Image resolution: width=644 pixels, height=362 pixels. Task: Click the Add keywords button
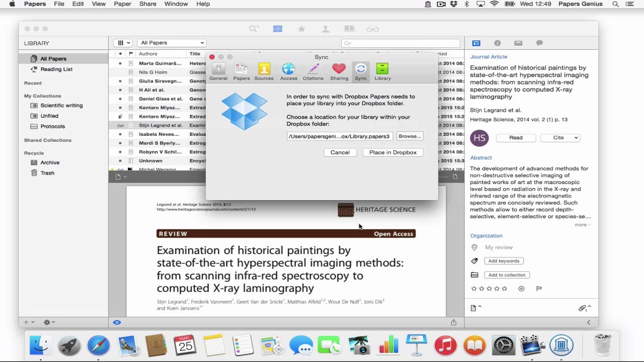504,261
